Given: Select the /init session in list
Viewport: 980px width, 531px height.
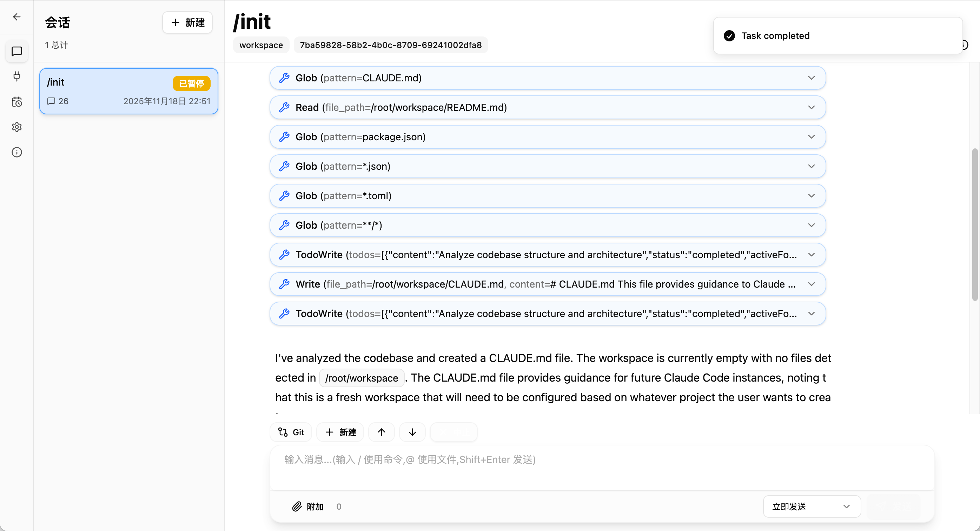Looking at the screenshot, I should [128, 91].
